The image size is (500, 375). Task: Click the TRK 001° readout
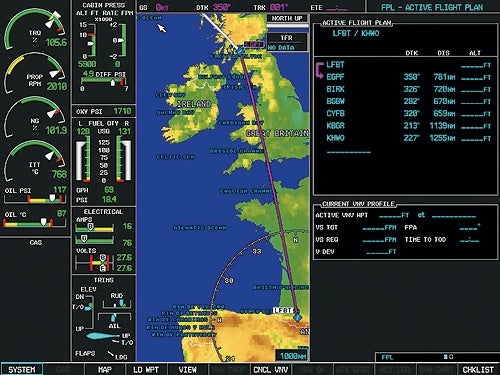point(271,7)
